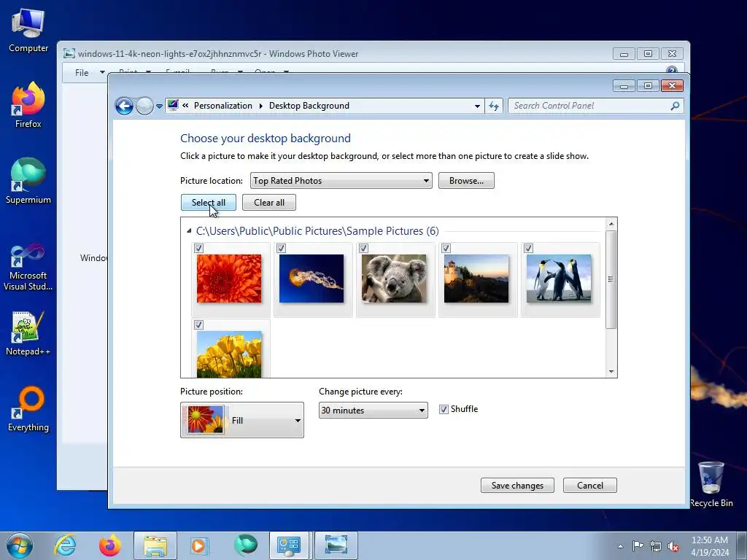Select the lighthouse thumbnail

(x=476, y=279)
